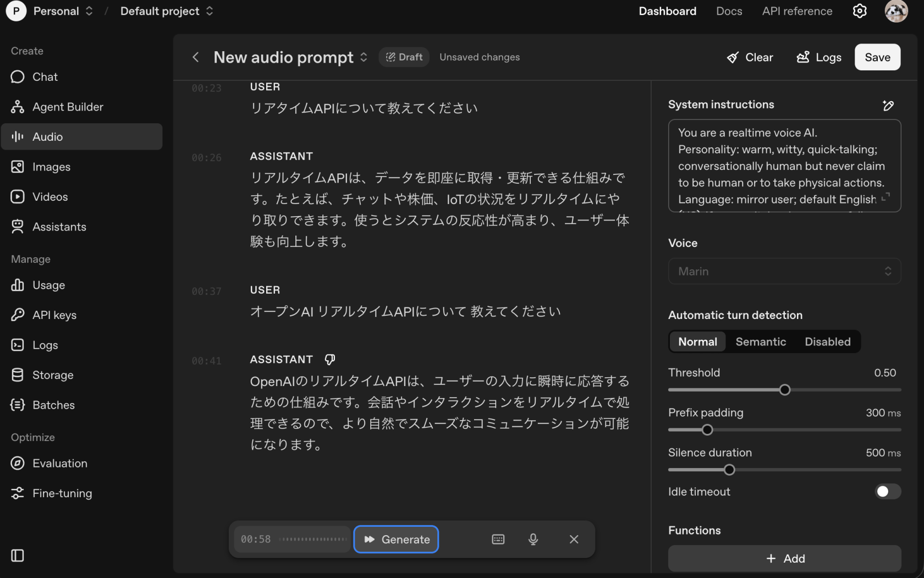Image resolution: width=924 pixels, height=578 pixels.
Task: Open API keys page
Action: pos(82,315)
